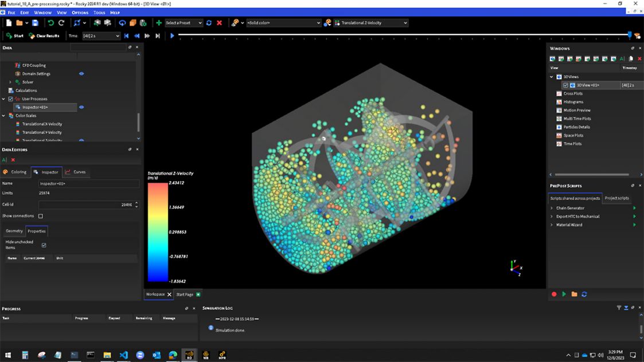Switch to the Geometry tab
Viewport: 644px width, 362px height.
[x=14, y=231]
